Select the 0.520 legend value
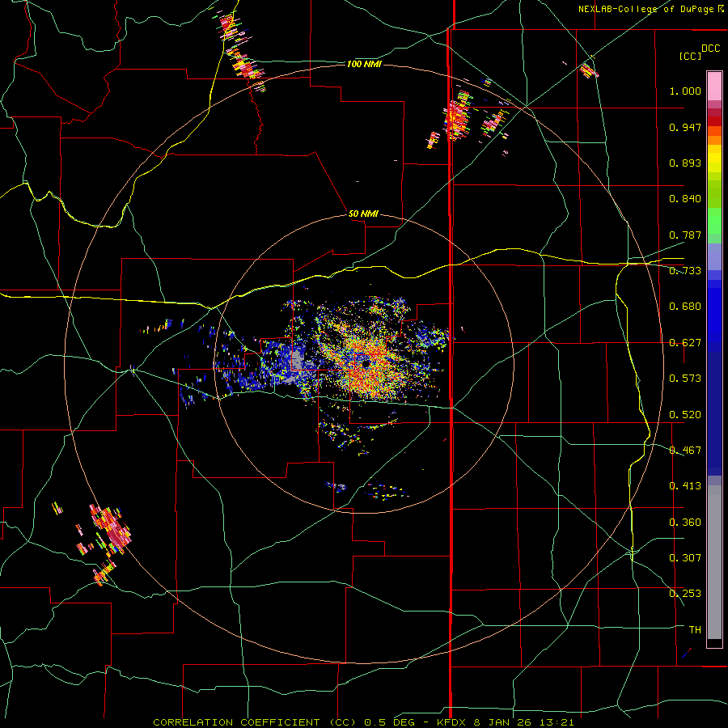728x728 pixels. pos(685,415)
